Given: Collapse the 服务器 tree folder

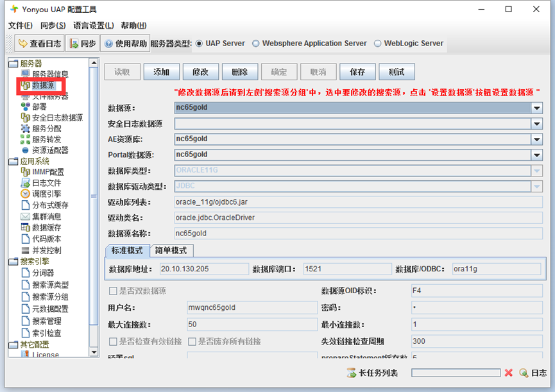Looking at the screenshot, I should [13, 64].
